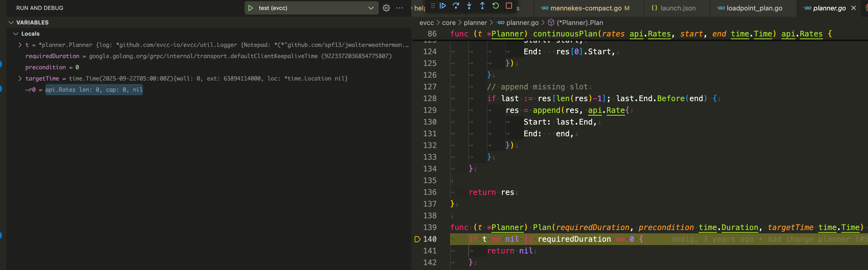The height and width of the screenshot is (270, 868).
Task: Click line number 128 in the gutter
Action: 430,98
